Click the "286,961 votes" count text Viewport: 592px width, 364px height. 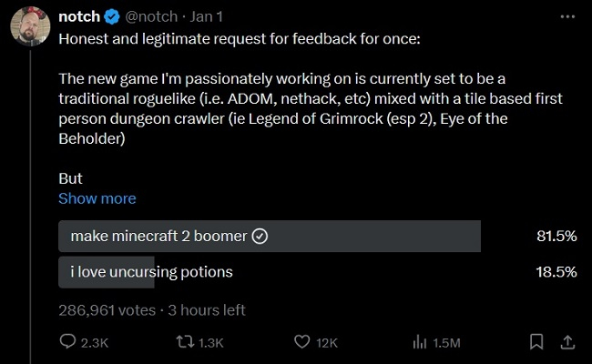click(x=105, y=309)
